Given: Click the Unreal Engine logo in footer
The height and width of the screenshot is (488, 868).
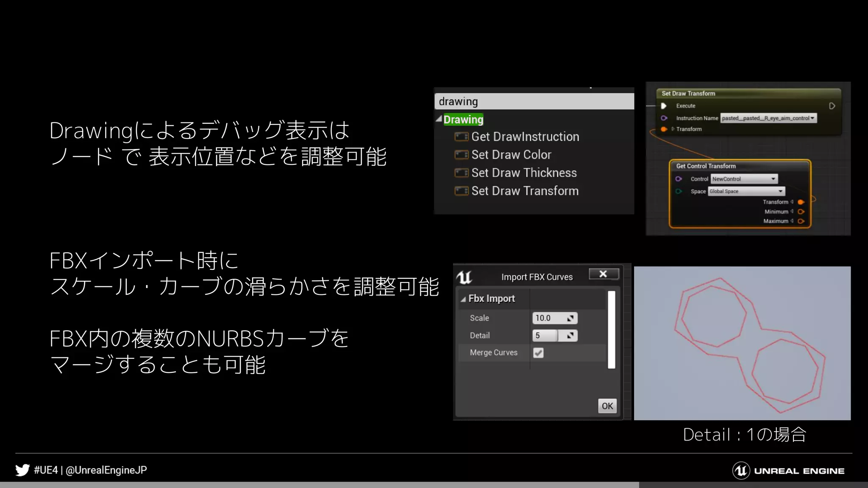Looking at the screenshot, I should (x=788, y=471).
